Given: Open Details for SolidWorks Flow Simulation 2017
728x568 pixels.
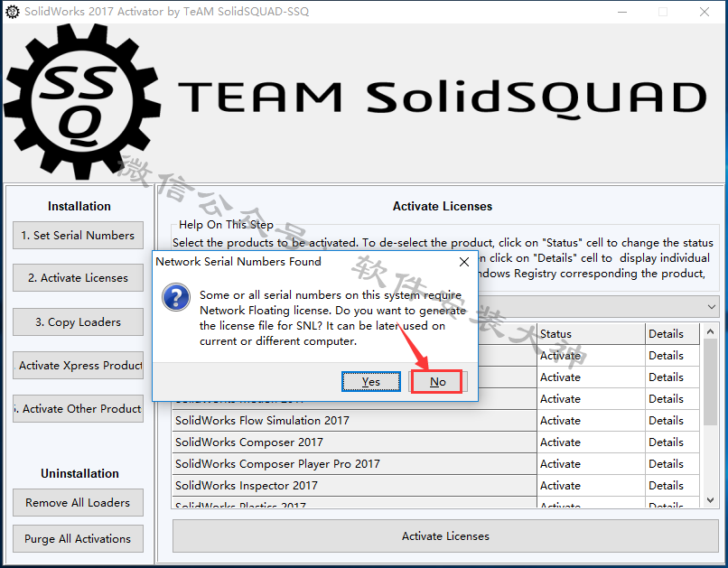Looking at the screenshot, I should pos(672,421).
